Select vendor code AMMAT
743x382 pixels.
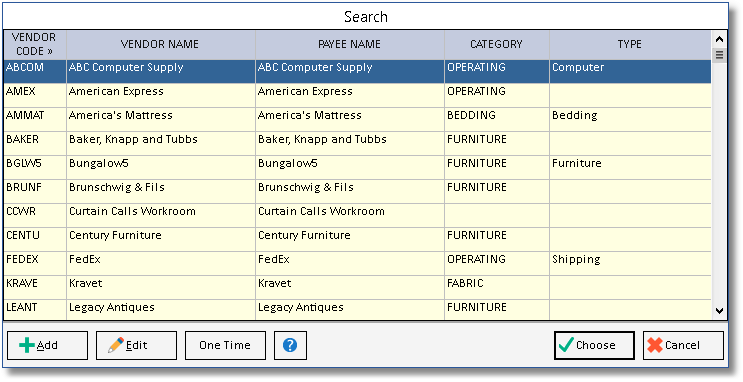coord(25,115)
